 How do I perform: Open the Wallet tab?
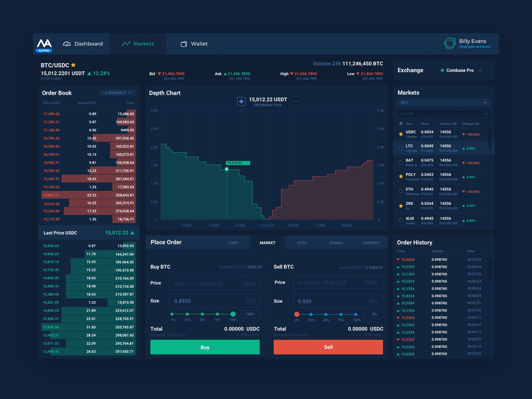(x=194, y=44)
